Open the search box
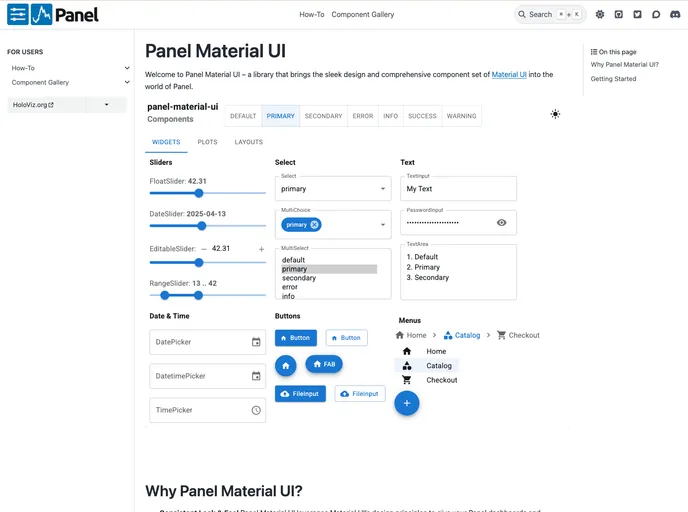The image size is (688, 512). click(x=549, y=14)
